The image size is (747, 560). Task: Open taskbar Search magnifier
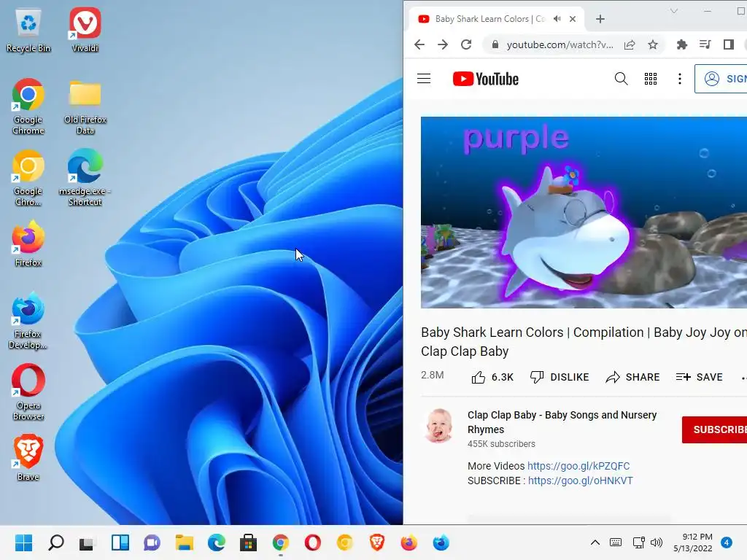tap(55, 542)
